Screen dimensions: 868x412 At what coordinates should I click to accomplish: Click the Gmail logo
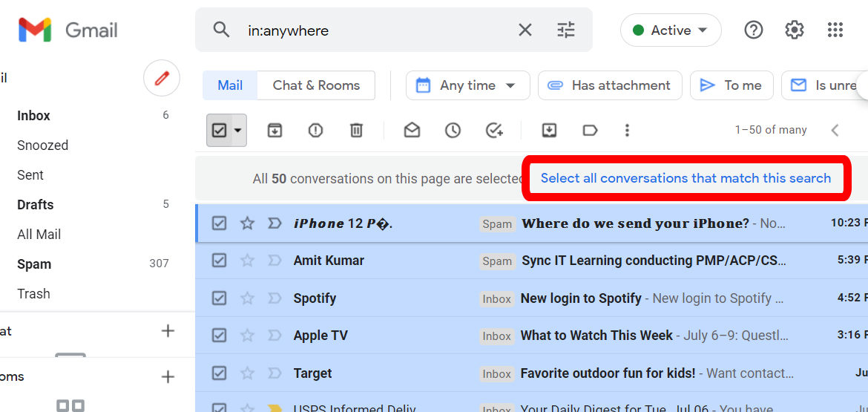(68, 30)
